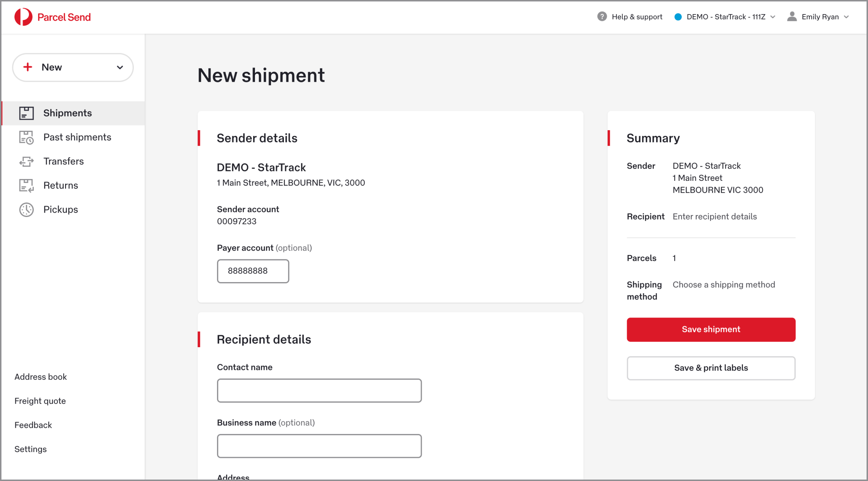Screen dimensions: 868x481
Task: Open the Feedback link
Action: click(x=33, y=425)
